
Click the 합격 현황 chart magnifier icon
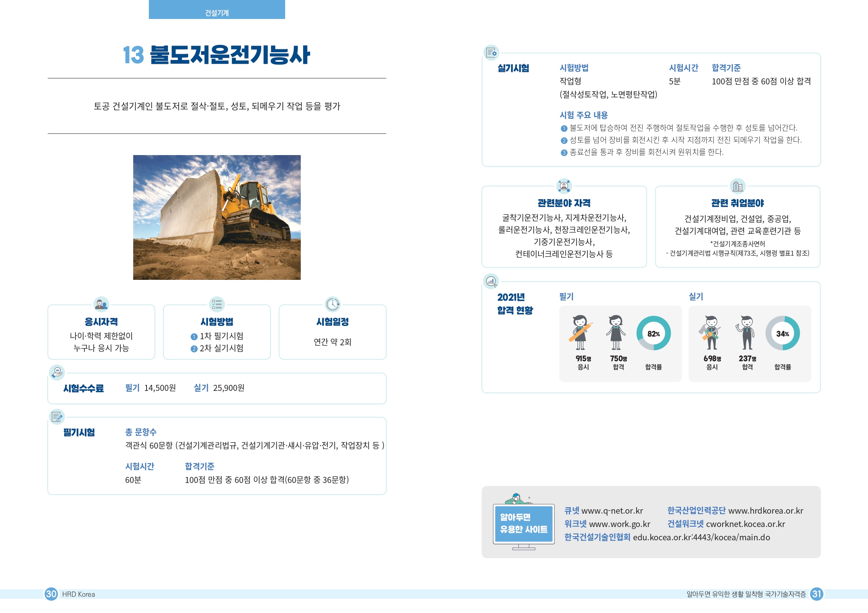[491, 281]
